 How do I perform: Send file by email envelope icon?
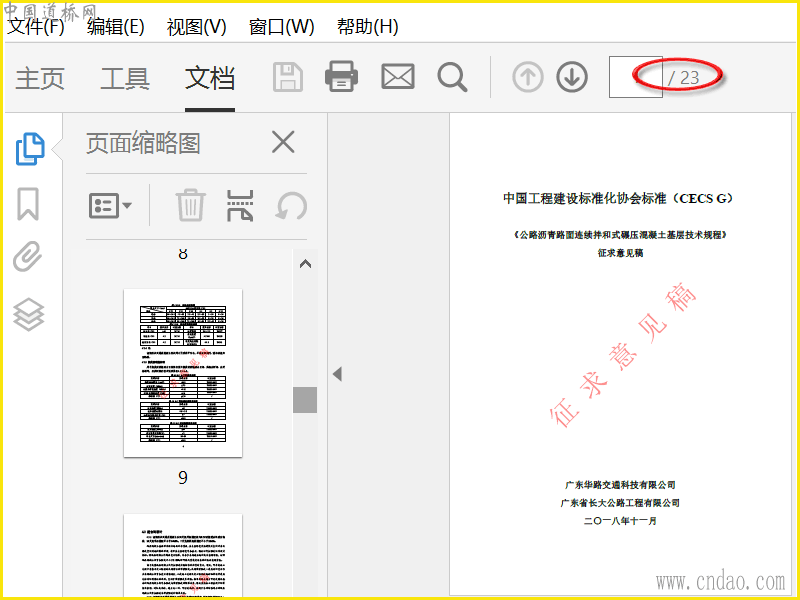point(398,77)
